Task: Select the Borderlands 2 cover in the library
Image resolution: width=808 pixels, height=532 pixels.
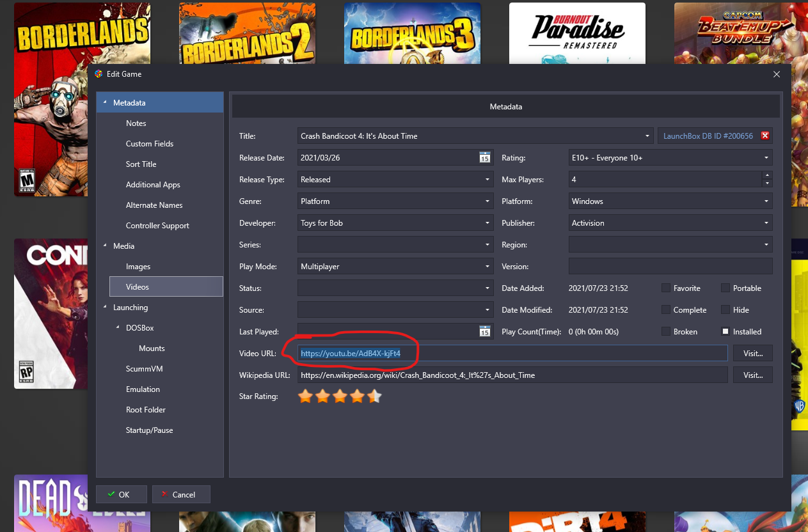Action: 248,33
